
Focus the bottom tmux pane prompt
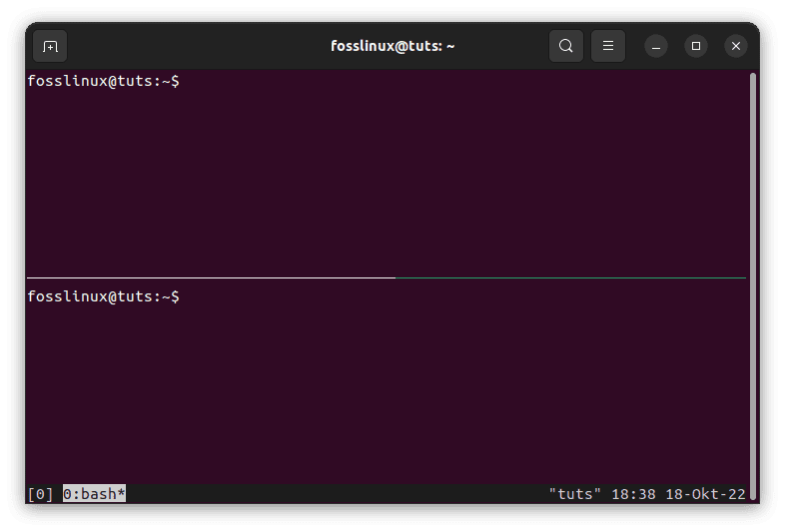(104, 296)
